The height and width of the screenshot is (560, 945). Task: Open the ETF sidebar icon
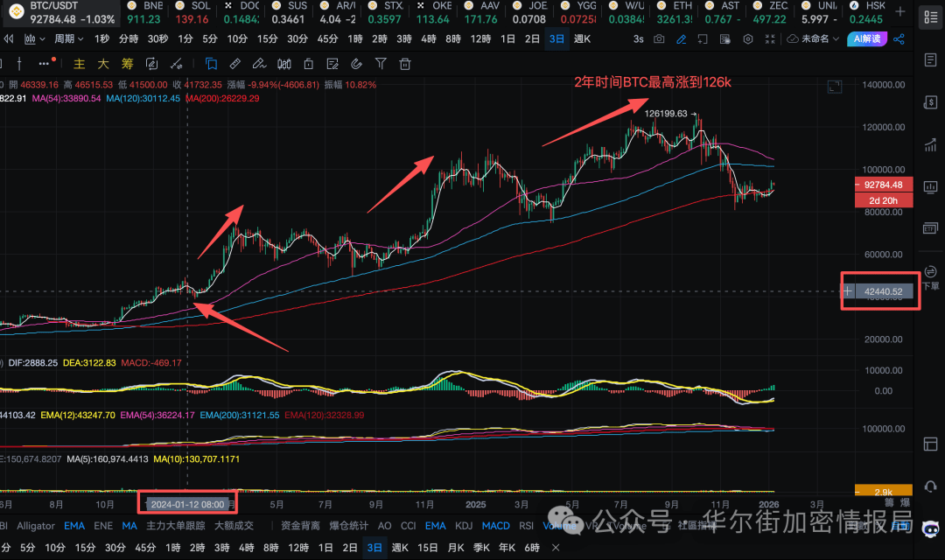[x=930, y=228]
